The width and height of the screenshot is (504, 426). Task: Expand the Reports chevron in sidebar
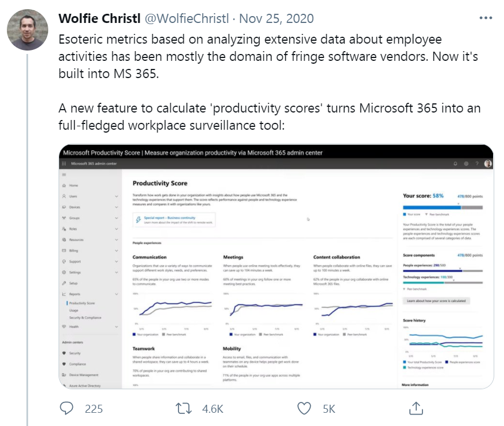[x=117, y=294]
